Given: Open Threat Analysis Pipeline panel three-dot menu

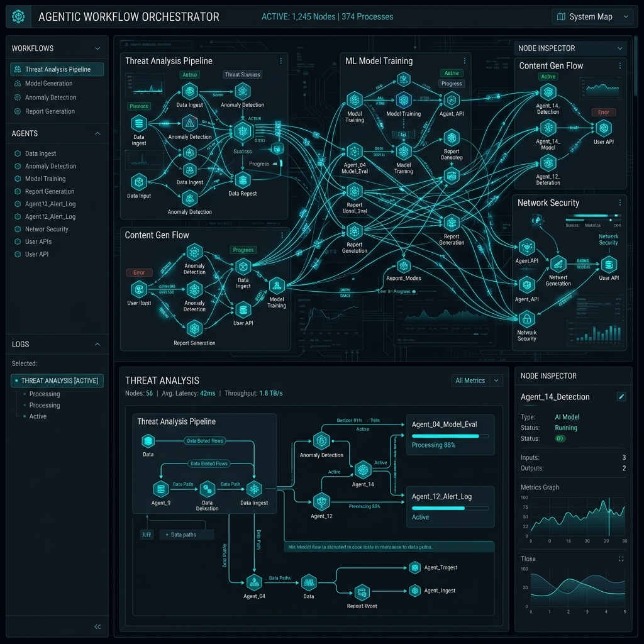Looking at the screenshot, I should 280,61.
